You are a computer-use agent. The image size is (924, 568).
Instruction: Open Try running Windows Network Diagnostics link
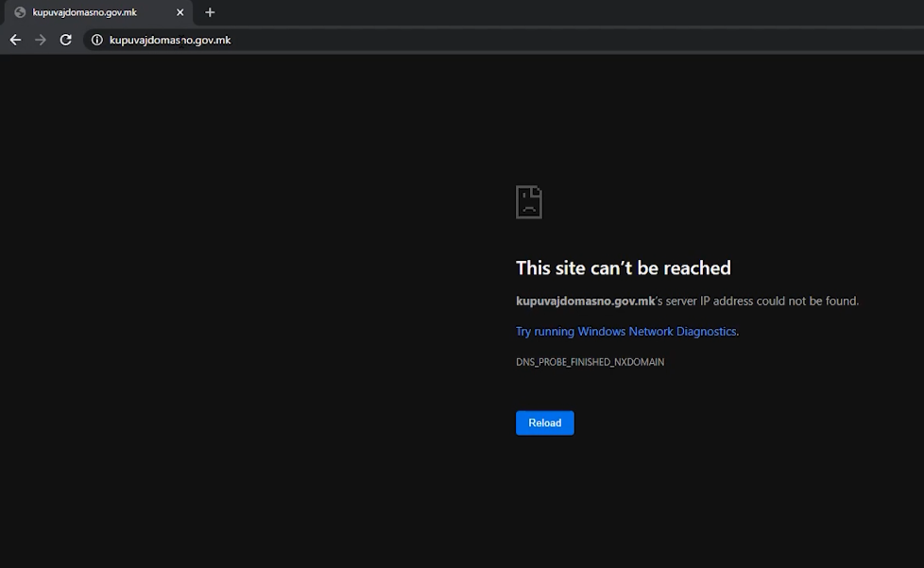click(x=625, y=332)
